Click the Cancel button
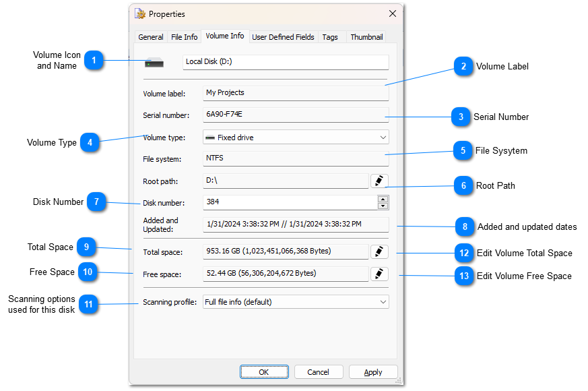 [318, 372]
